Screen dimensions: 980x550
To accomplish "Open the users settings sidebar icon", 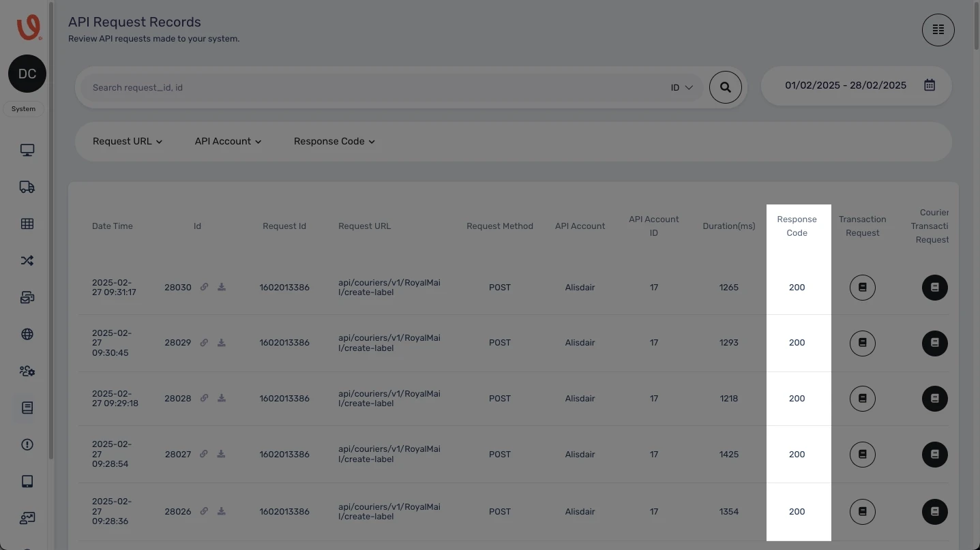I will (27, 371).
